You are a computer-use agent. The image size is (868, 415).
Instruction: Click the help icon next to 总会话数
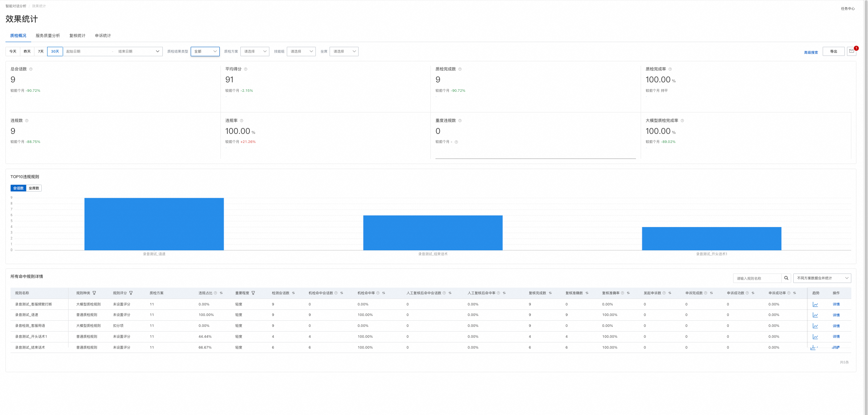coord(31,69)
